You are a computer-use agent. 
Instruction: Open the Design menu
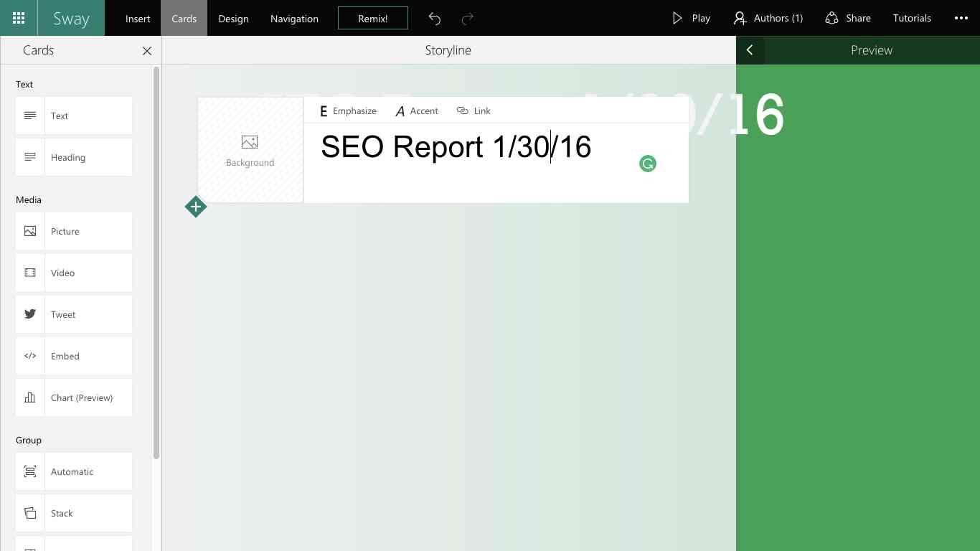(232, 18)
